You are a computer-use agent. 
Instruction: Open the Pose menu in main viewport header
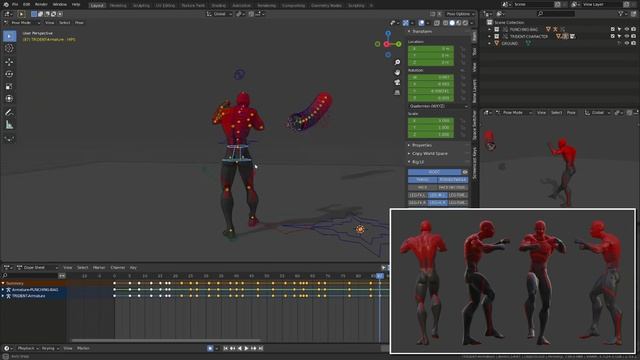point(79,23)
